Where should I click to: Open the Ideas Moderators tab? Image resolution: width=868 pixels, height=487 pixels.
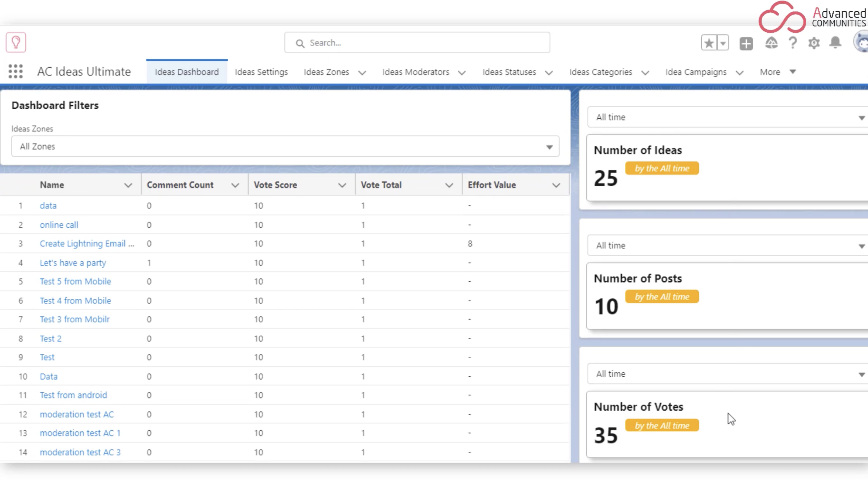[x=416, y=72]
